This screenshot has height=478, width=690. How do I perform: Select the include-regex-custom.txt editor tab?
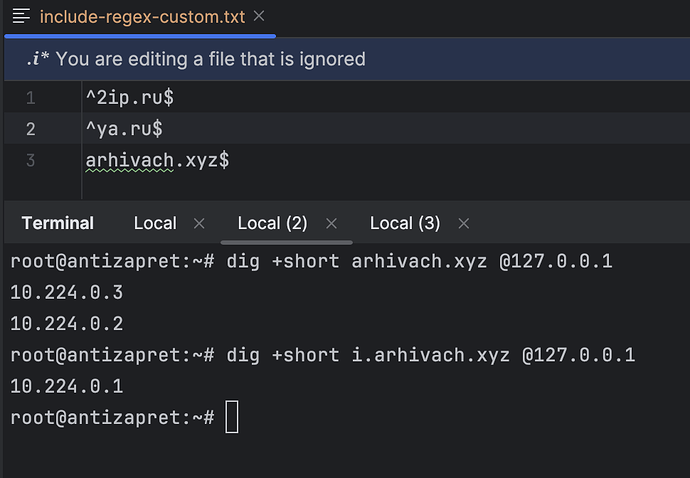pyautogui.click(x=142, y=17)
